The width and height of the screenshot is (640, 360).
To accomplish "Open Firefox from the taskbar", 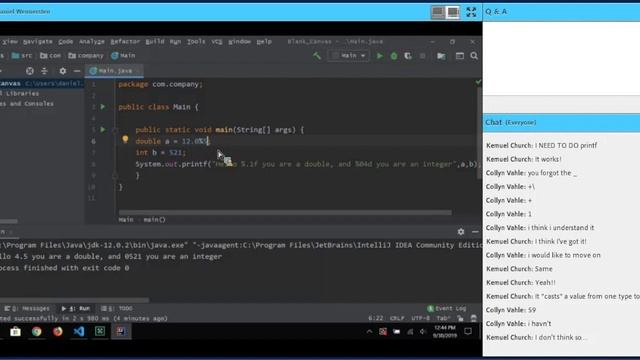I will pos(58,331).
